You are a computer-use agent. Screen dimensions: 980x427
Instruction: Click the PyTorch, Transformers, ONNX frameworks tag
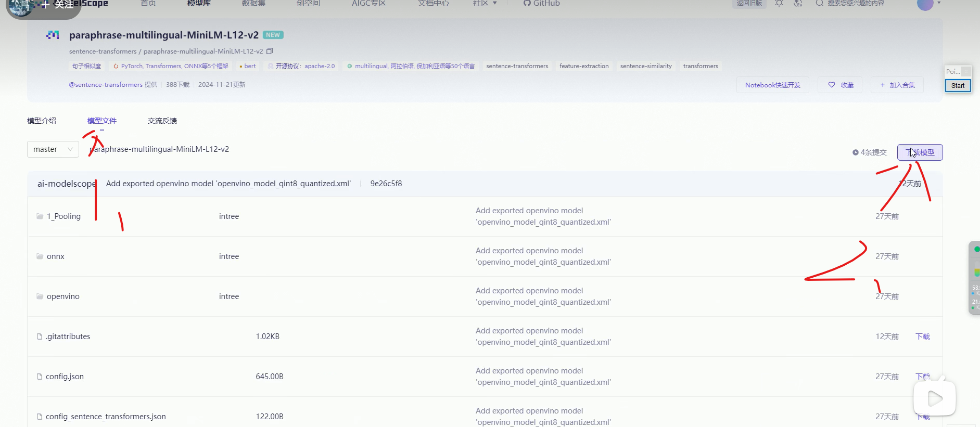[171, 66]
